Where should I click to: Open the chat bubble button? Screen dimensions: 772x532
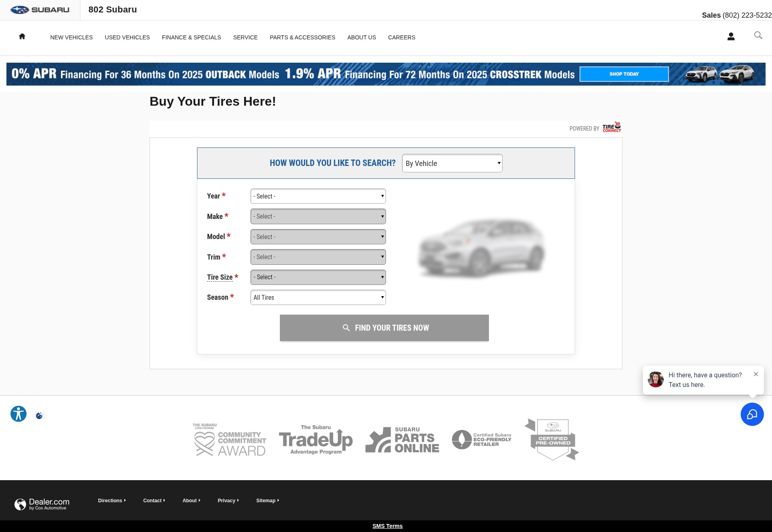(752, 414)
